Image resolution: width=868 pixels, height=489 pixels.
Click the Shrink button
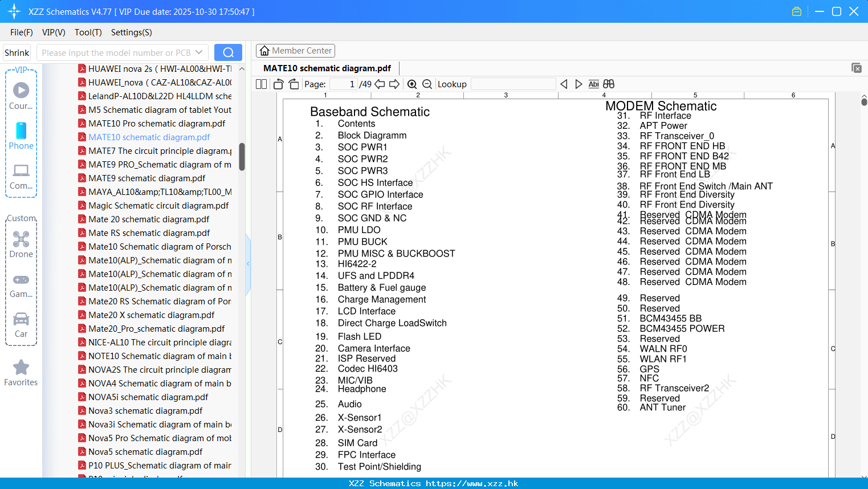pos(17,52)
